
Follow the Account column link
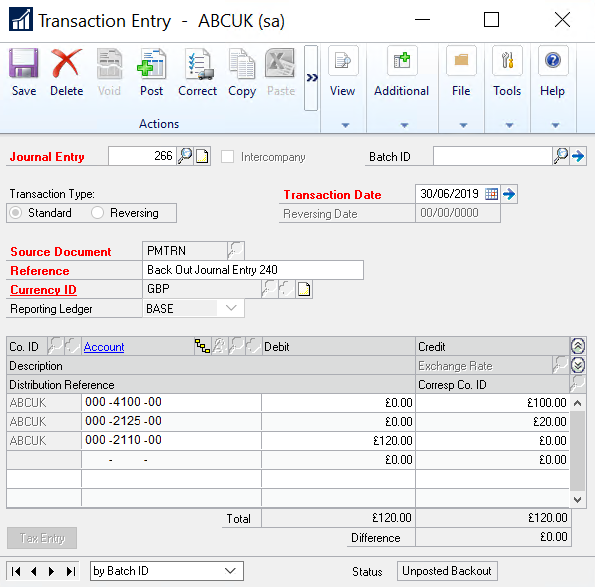point(104,347)
